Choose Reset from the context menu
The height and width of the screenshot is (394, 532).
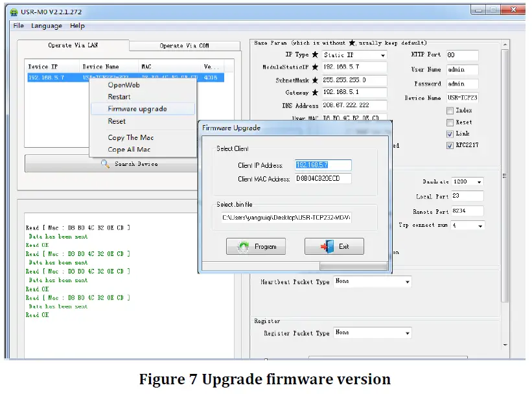click(x=117, y=121)
